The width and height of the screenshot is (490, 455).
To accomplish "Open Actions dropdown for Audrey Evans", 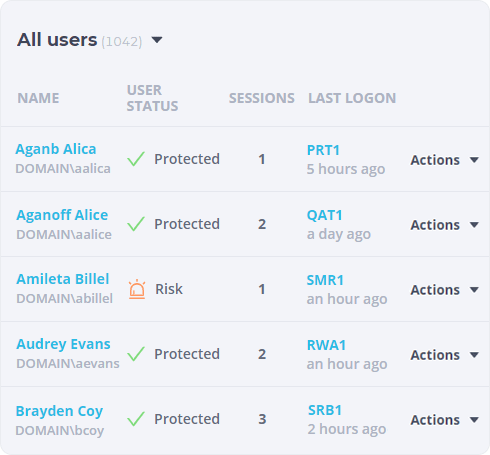I will [x=445, y=355].
